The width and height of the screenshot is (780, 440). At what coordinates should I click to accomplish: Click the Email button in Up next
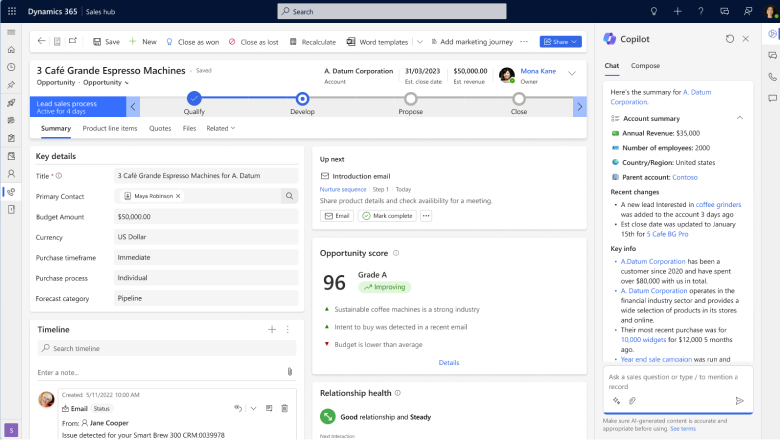pyautogui.click(x=337, y=216)
